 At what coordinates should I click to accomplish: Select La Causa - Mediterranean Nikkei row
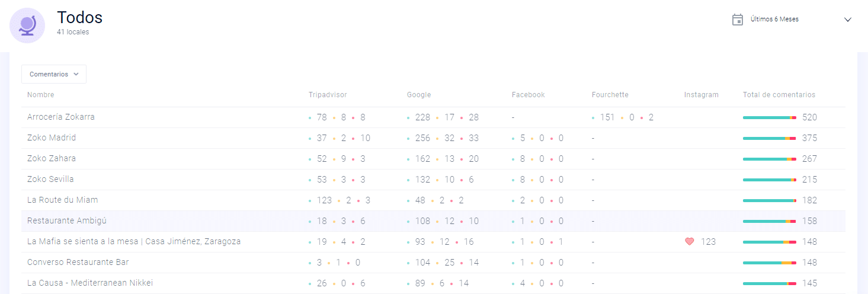pos(433,283)
